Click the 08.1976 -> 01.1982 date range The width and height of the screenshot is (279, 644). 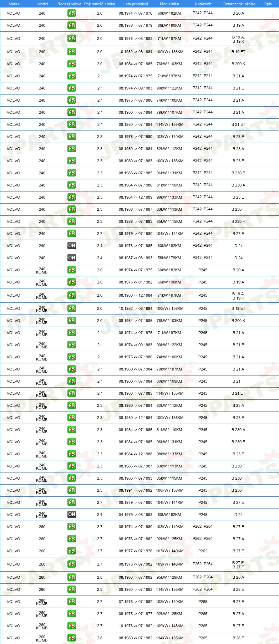point(136,282)
